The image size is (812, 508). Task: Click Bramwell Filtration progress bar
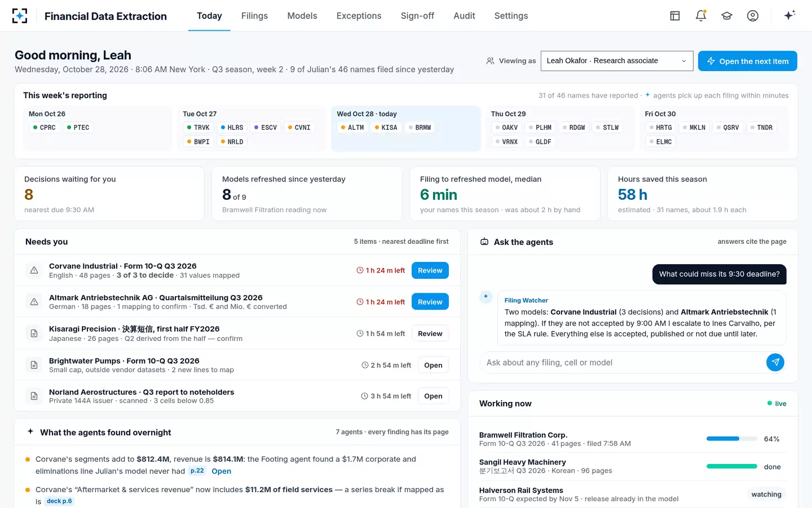pyautogui.click(x=731, y=439)
